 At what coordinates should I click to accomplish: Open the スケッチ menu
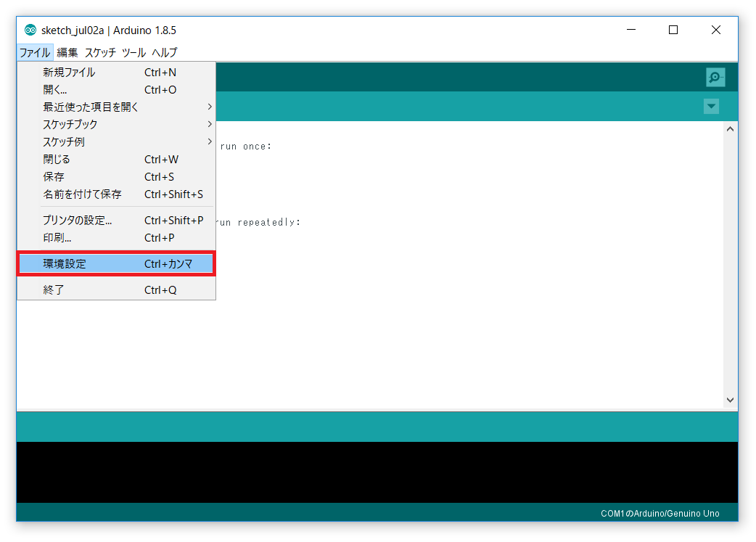[x=99, y=52]
